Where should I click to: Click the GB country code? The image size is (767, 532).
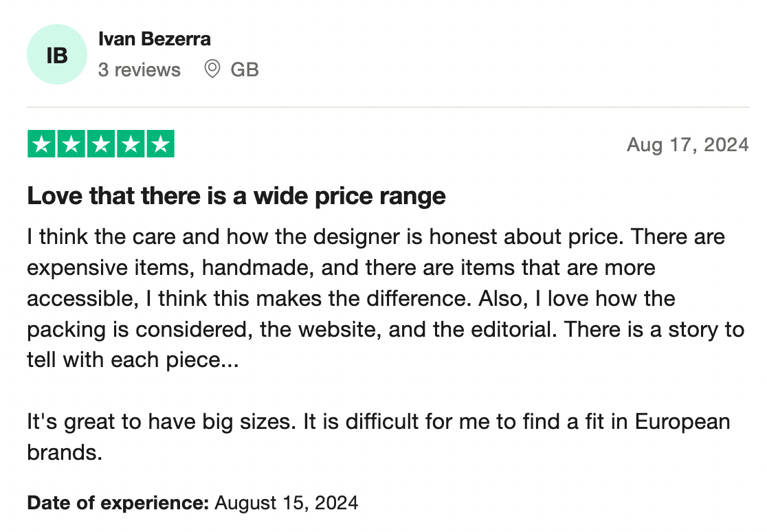245,69
